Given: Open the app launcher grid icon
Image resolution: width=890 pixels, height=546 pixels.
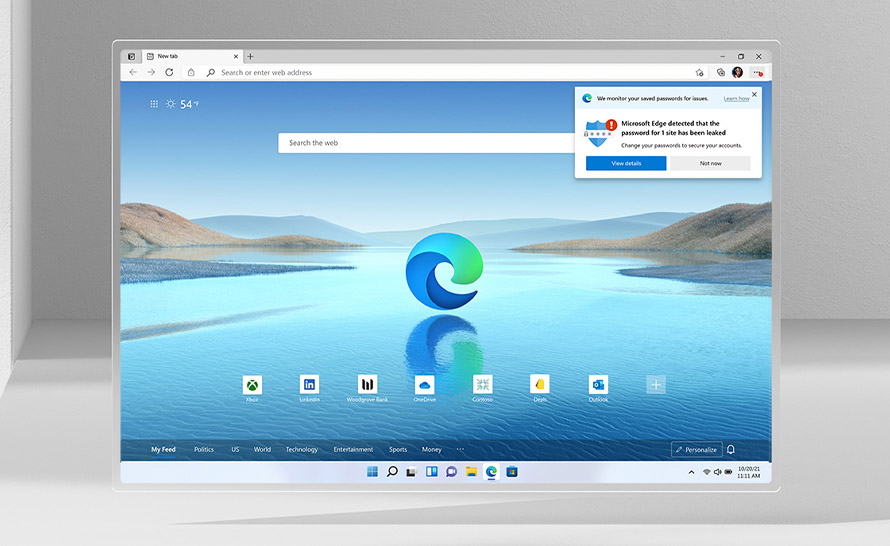Looking at the screenshot, I should tap(154, 104).
